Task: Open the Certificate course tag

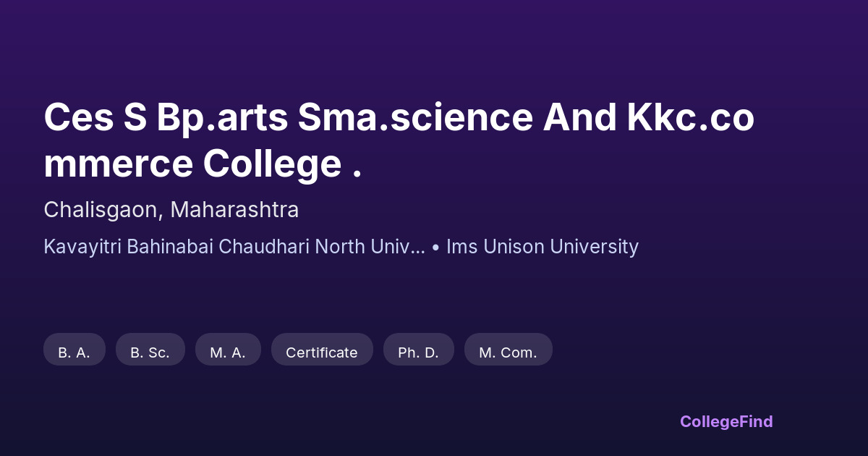Action: point(322,352)
